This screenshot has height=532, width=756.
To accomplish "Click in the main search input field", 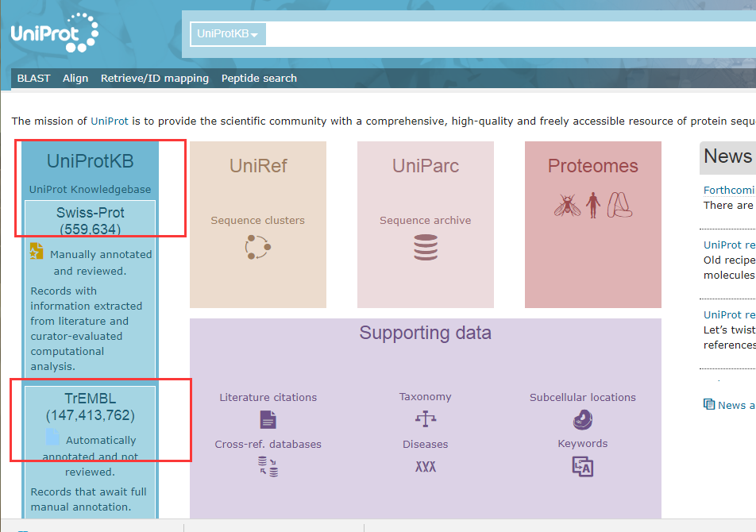I will (511, 33).
